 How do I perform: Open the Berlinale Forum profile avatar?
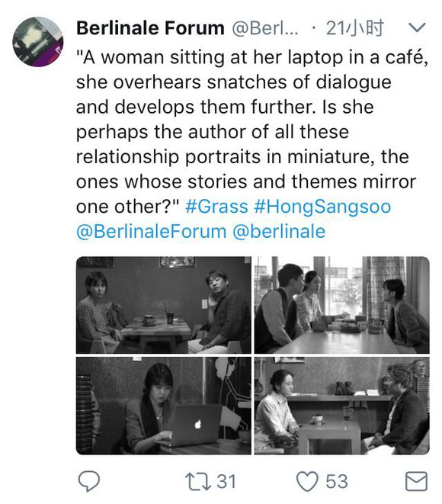(x=38, y=42)
